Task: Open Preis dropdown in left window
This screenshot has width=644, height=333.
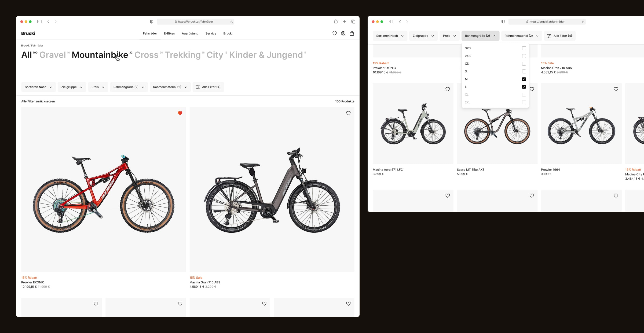Action: 98,87
